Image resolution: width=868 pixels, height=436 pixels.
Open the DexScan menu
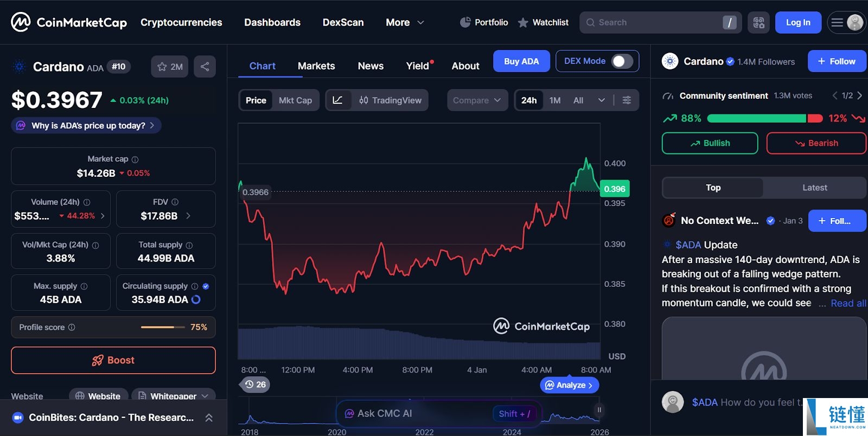[343, 22]
